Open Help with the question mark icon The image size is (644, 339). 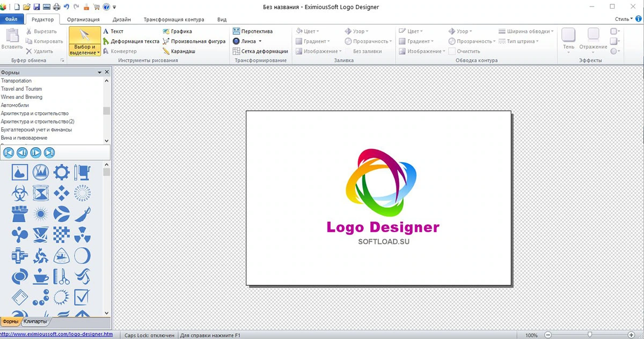[106, 7]
